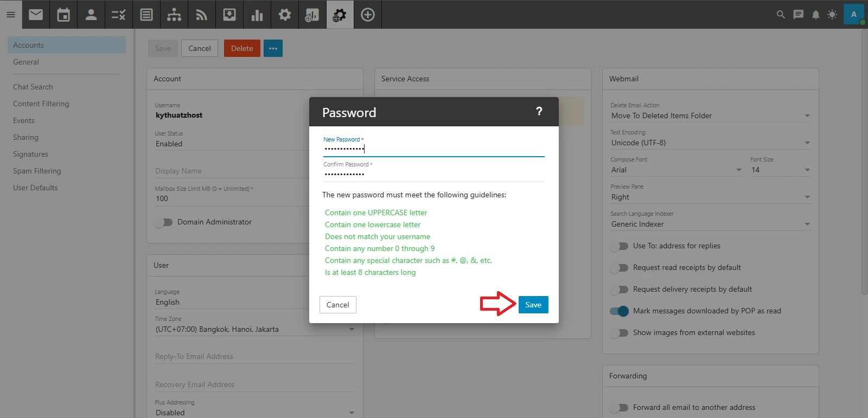Screen dimensions: 868x418
Task: Open the RSS feeds icon
Action: (202, 15)
